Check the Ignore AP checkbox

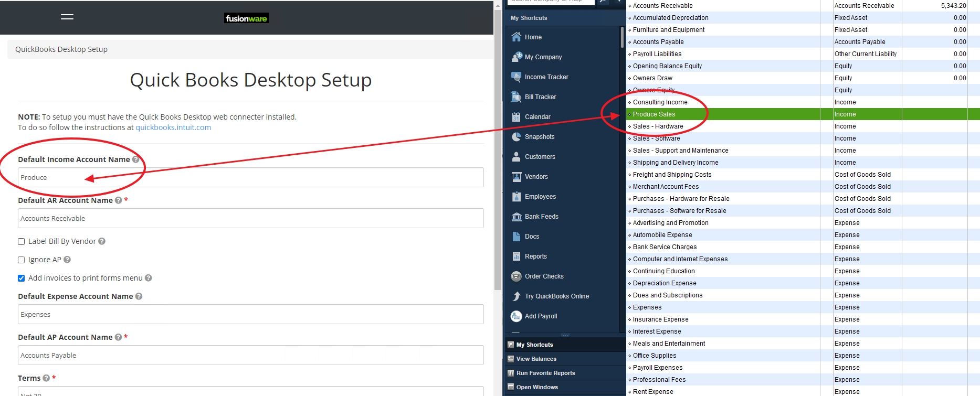point(22,260)
